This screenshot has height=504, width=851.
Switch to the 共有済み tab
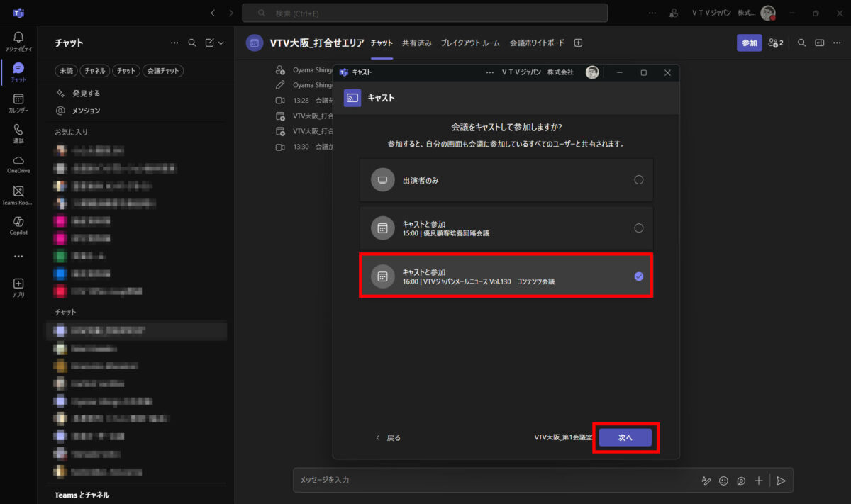click(x=417, y=43)
